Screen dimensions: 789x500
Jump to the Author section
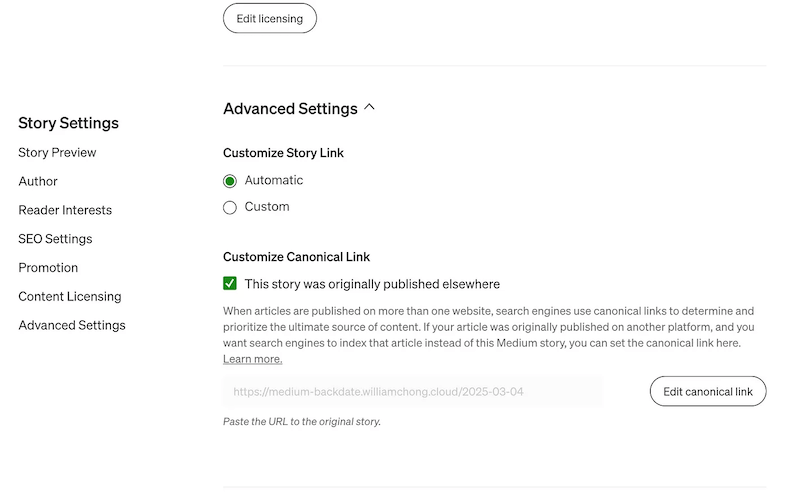[x=38, y=181]
